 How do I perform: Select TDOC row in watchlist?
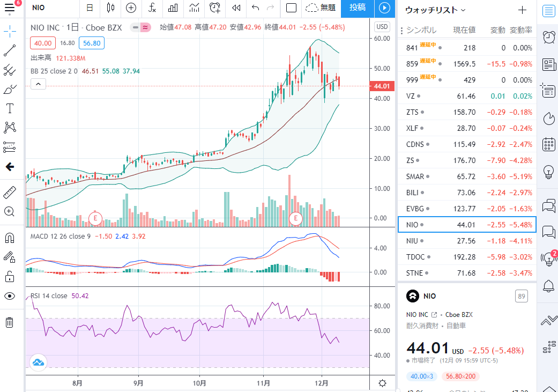click(467, 257)
